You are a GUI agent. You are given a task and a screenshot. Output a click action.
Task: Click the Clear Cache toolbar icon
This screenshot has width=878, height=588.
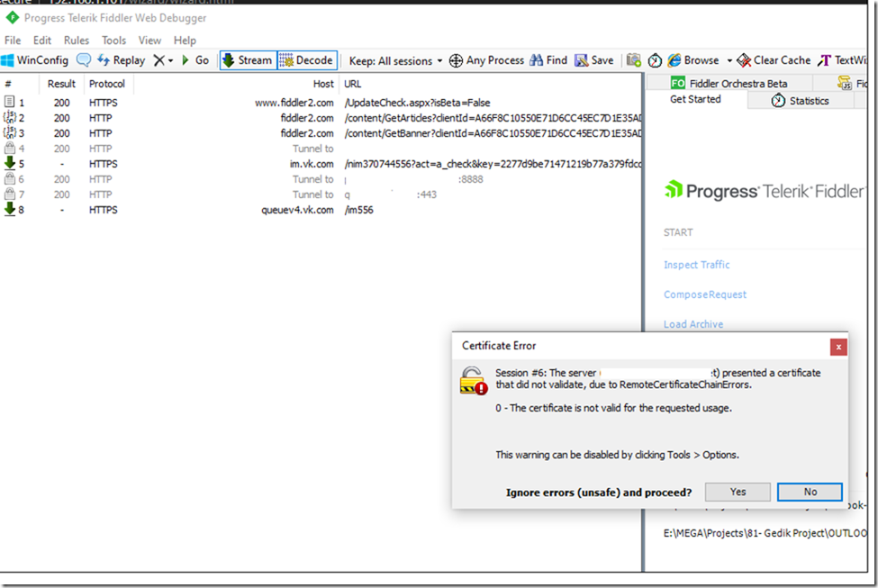pos(745,60)
